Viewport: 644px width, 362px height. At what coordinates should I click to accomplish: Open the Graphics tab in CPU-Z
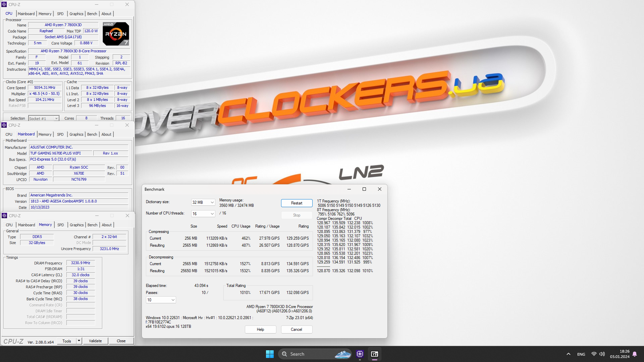pyautogui.click(x=75, y=13)
